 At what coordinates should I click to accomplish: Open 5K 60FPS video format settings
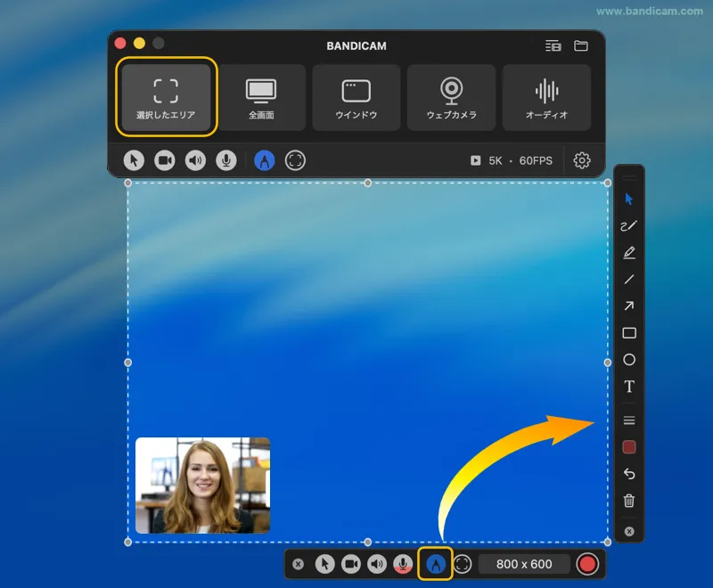click(512, 160)
